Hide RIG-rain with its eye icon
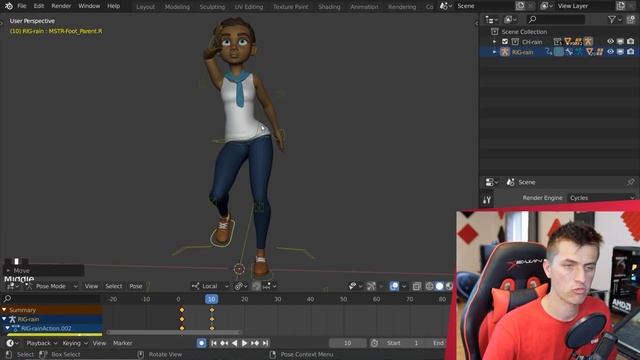The image size is (640, 360). [610, 52]
